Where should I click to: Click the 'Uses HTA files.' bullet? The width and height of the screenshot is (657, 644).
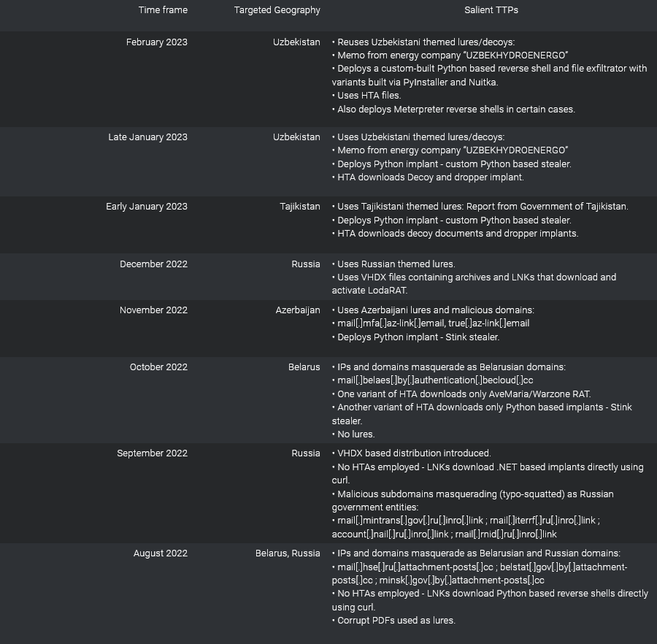(x=366, y=96)
